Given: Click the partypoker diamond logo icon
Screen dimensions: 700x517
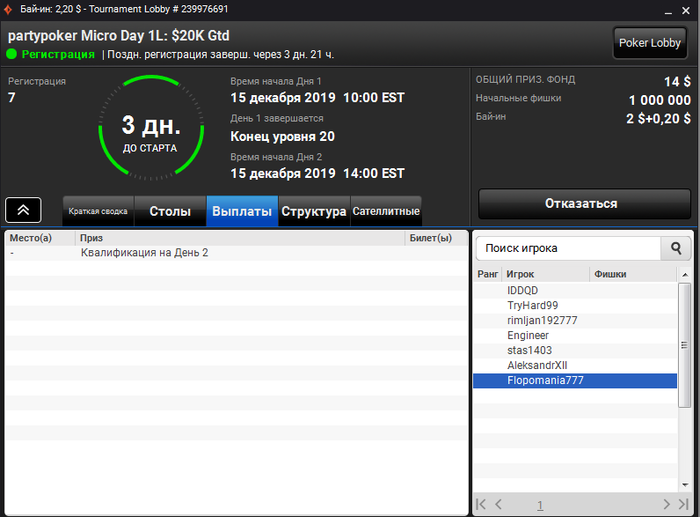Looking at the screenshot, I should (8, 9).
